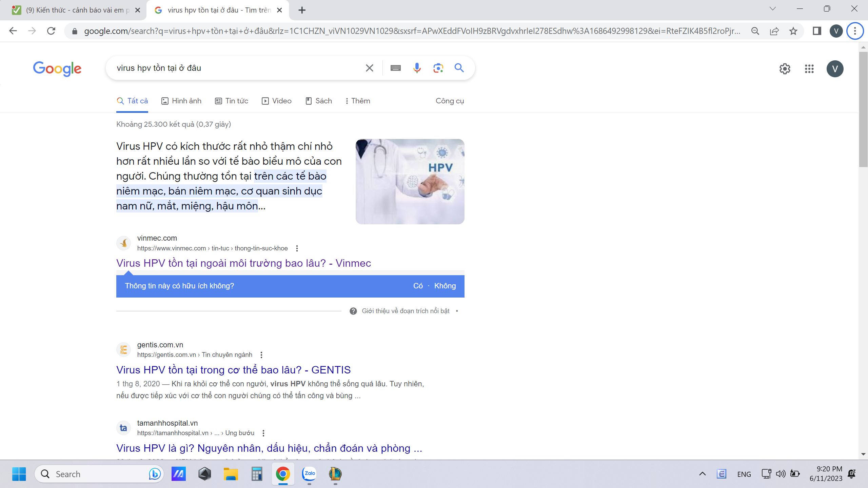Open Google Lens image search icon
The image size is (868, 488).
(x=438, y=68)
